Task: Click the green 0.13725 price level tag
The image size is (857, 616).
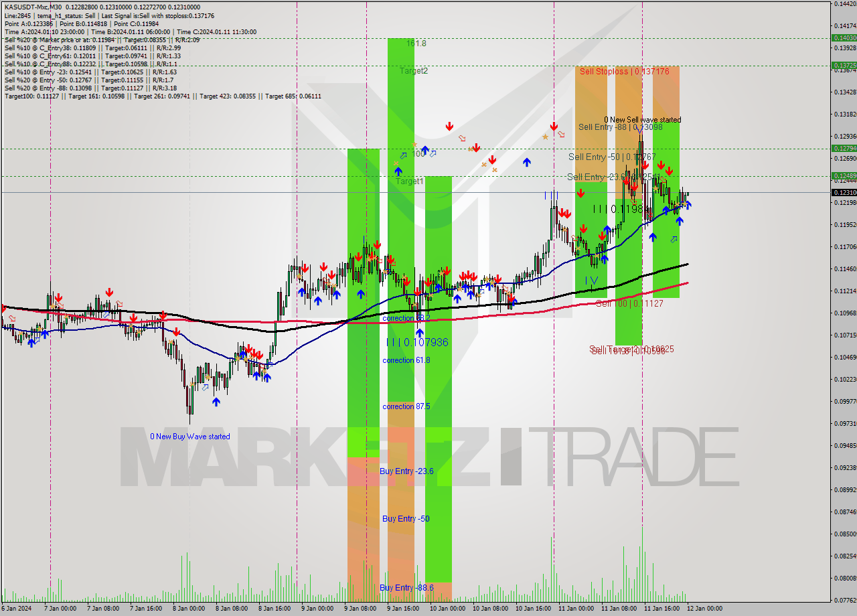Action: click(844, 66)
